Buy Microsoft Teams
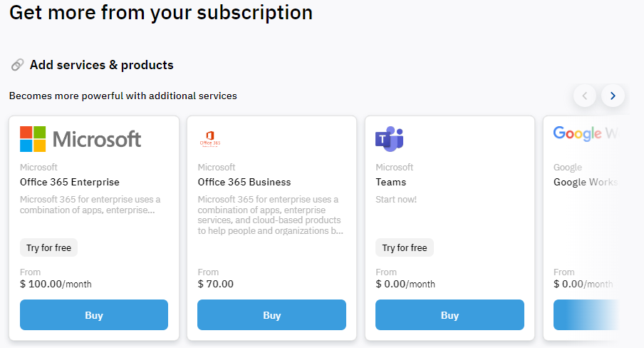The image size is (644, 348). tap(450, 315)
